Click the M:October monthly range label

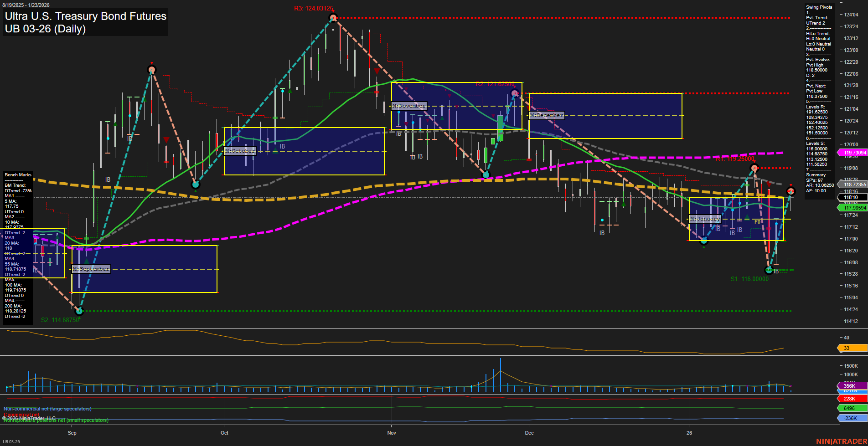[x=240, y=151]
